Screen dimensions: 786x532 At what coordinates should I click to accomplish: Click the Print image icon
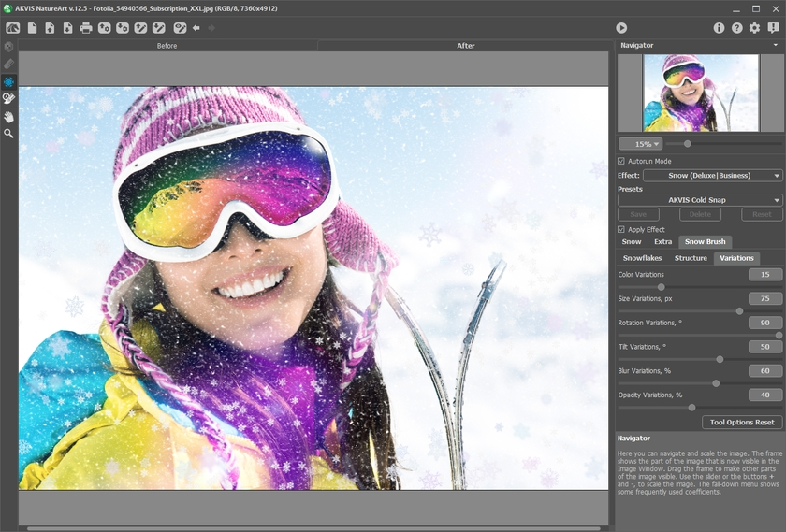[86, 28]
